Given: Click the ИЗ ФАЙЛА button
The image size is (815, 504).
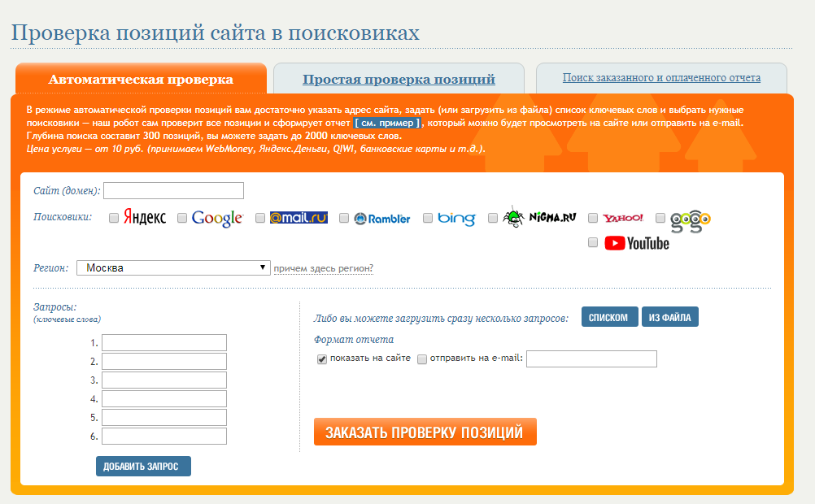Looking at the screenshot, I should (670, 317).
